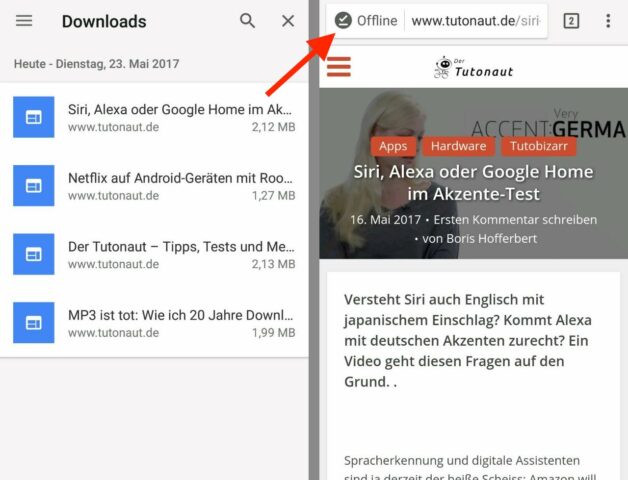This screenshot has height=480, width=628.
Task: Click the Der Tutonaut logo
Action: click(x=474, y=67)
